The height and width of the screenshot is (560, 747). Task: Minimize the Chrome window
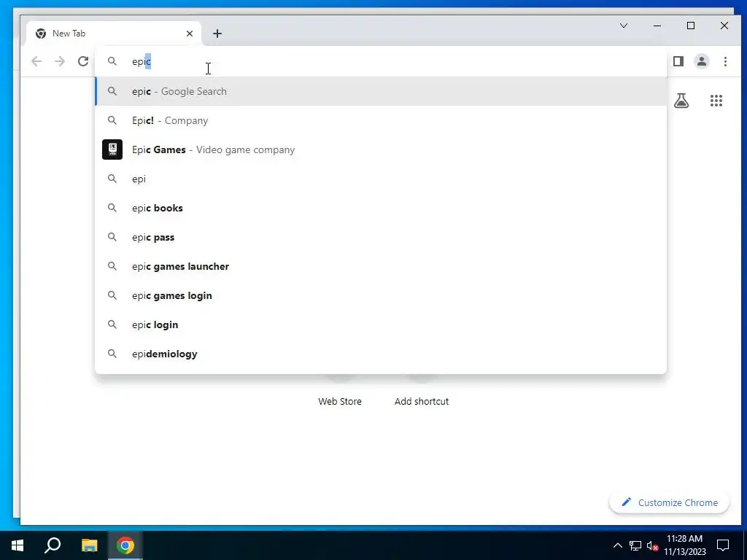pos(657,26)
